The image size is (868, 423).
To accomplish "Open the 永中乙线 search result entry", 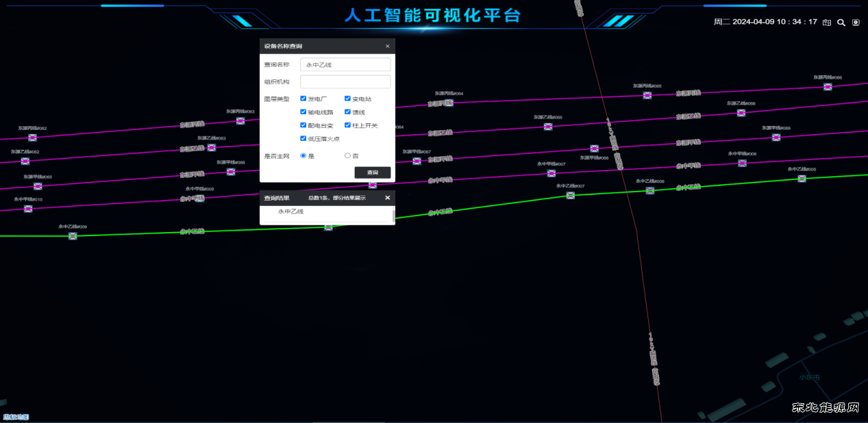I will click(x=290, y=212).
